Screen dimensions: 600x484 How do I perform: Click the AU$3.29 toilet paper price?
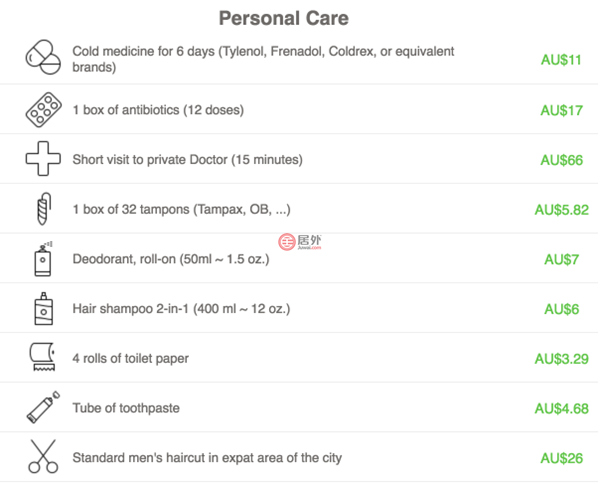561,359
